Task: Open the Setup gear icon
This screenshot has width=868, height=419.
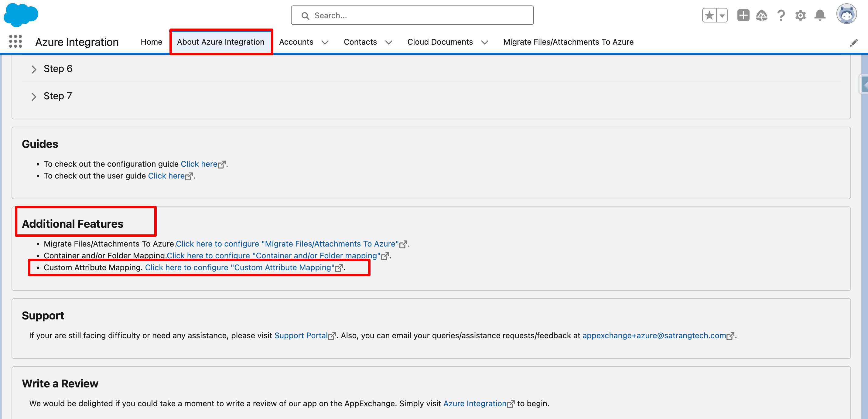Action: click(x=800, y=15)
